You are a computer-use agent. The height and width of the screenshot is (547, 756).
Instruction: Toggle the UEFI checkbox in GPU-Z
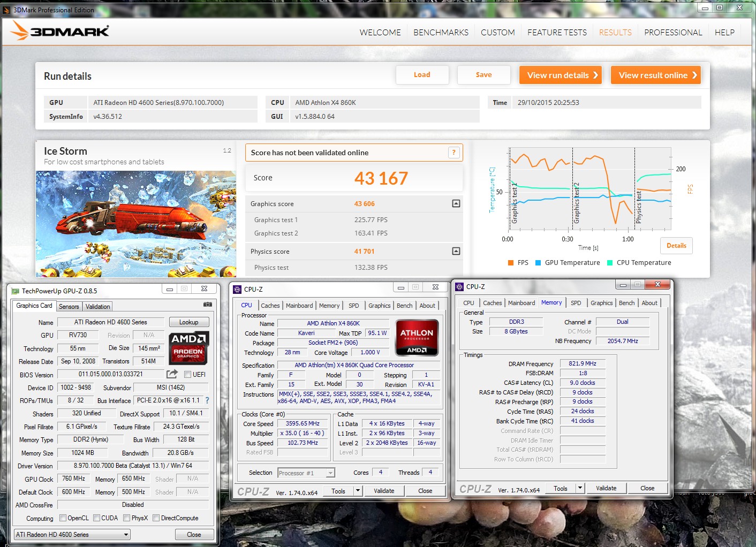click(x=188, y=374)
